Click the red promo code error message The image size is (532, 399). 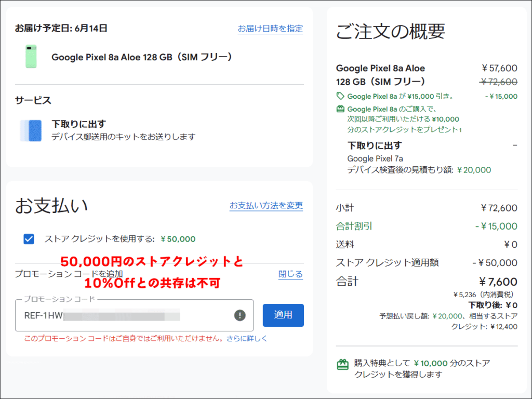(124, 338)
